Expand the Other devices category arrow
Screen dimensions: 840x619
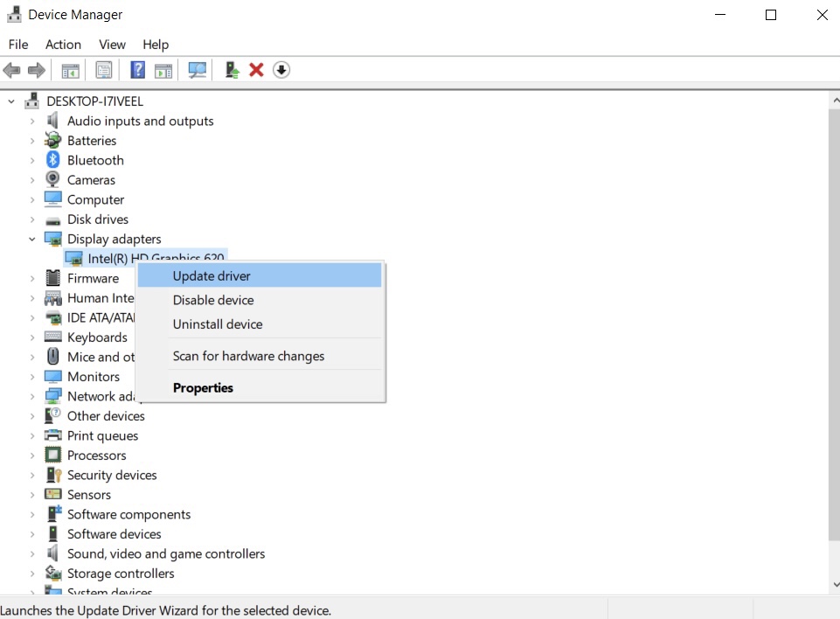tap(32, 416)
